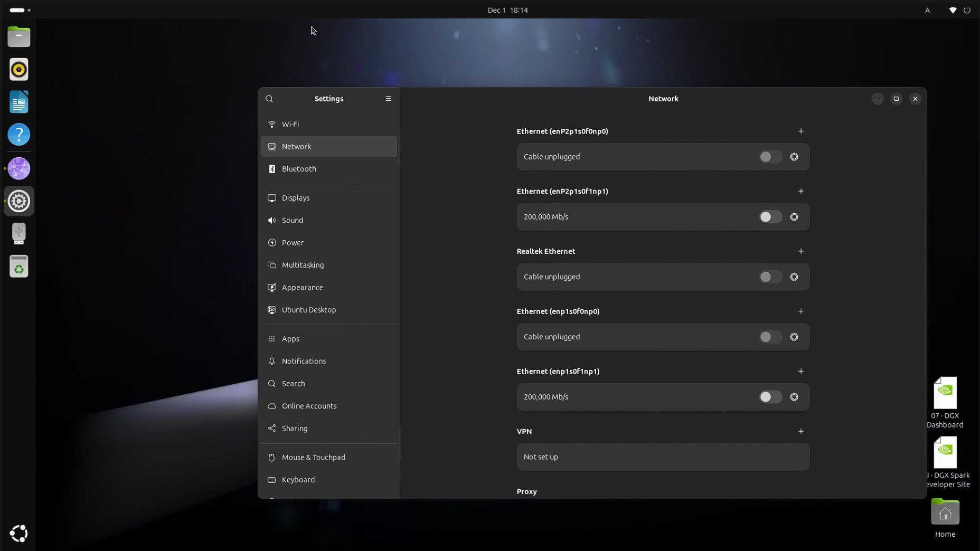Open gear settings for Realtek Ethernet

[x=794, y=277]
